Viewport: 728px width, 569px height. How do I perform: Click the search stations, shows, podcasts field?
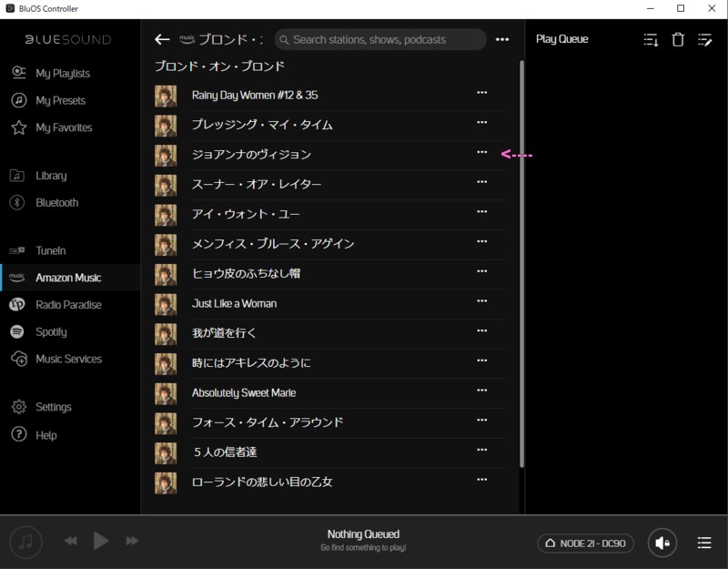point(380,39)
